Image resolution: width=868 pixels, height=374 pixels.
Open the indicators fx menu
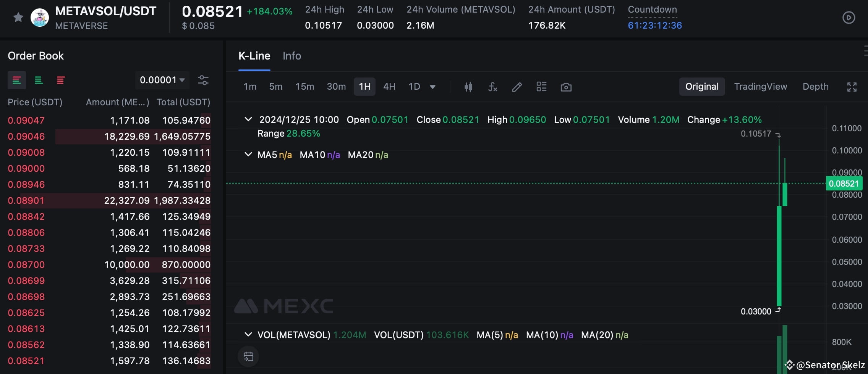(493, 87)
